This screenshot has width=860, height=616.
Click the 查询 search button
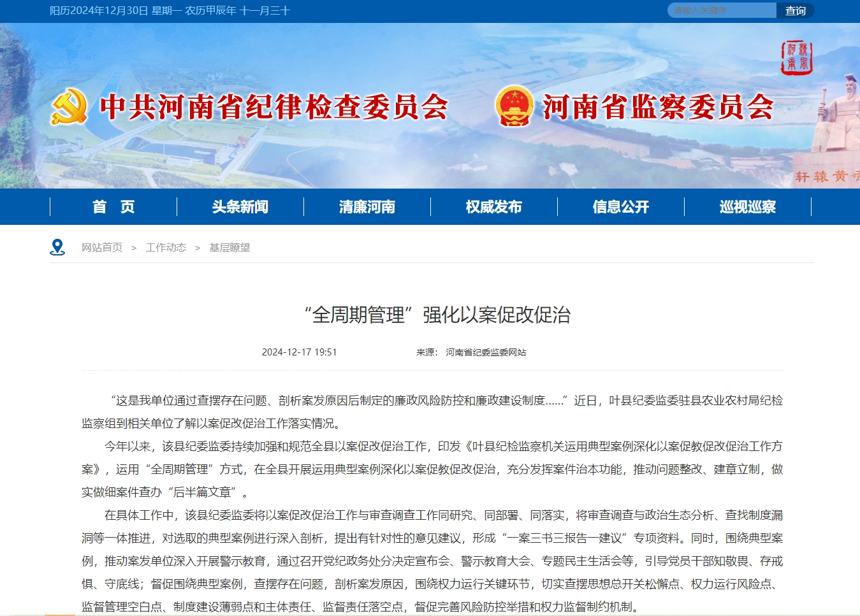796,11
